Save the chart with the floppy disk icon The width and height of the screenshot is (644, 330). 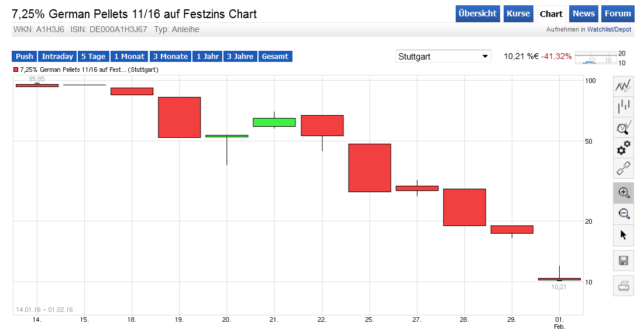[x=623, y=260]
